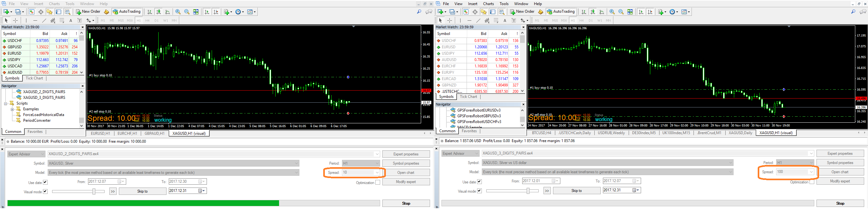Click Auto Scroll icon in right window
Viewport: 868px width, 212px height.
click(641, 12)
